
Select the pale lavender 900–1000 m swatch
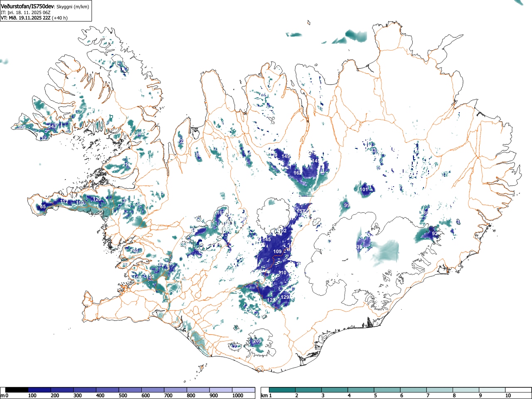point(221,390)
